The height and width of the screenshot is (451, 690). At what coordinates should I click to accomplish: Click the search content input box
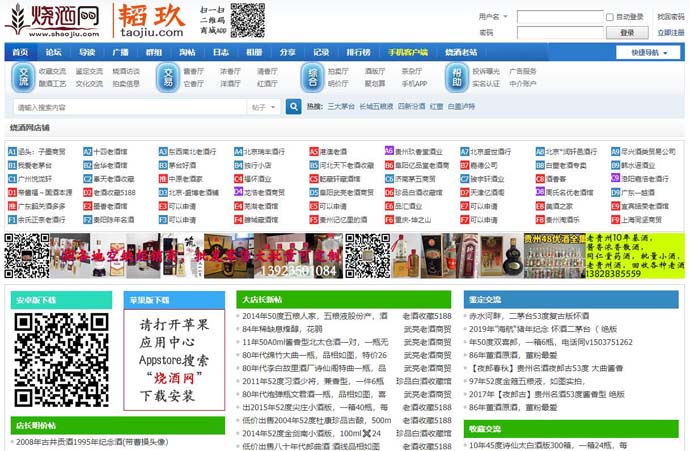tap(131, 107)
